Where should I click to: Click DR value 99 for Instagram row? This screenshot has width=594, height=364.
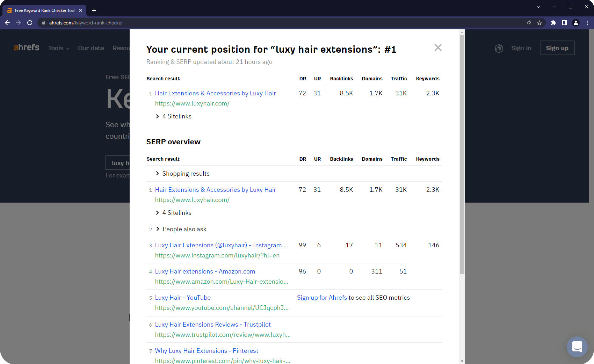[x=302, y=245]
